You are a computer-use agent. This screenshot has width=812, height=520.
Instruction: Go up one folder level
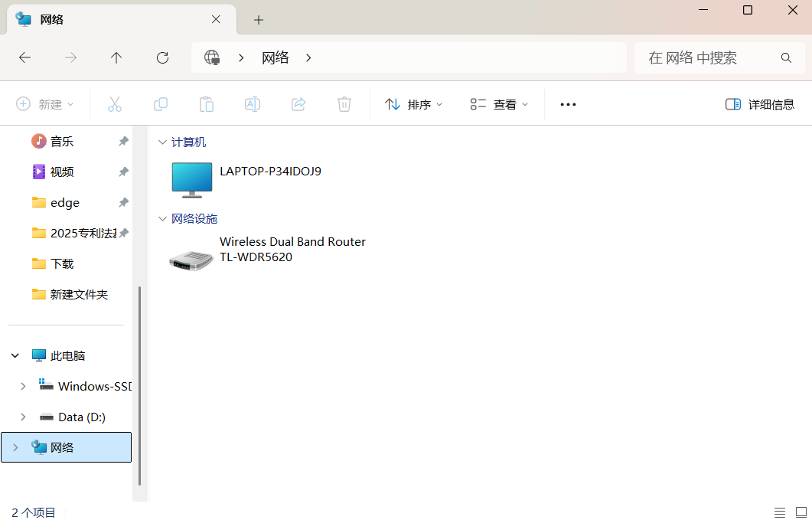116,57
